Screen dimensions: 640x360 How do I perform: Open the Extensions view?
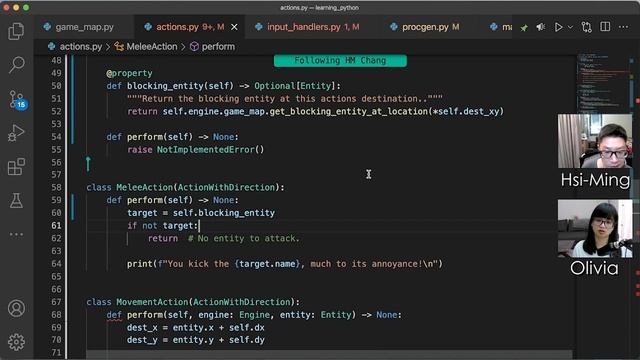16,167
